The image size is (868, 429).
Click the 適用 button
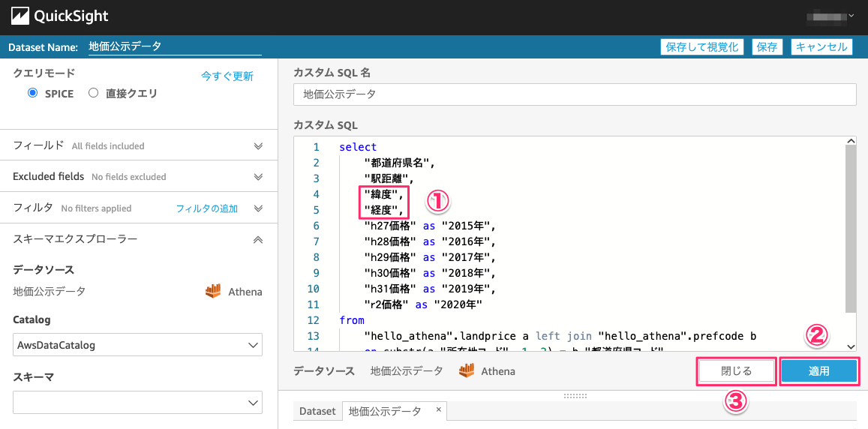pyautogui.click(x=819, y=371)
